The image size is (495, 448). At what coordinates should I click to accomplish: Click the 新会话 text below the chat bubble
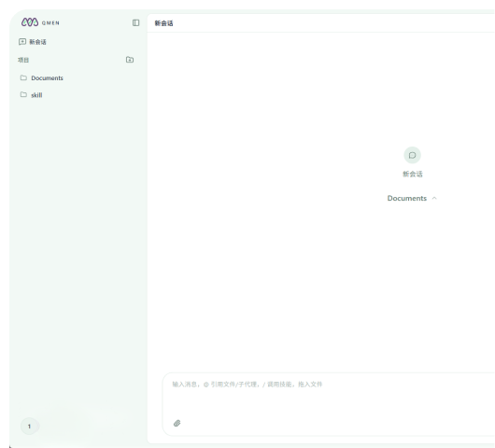(413, 174)
